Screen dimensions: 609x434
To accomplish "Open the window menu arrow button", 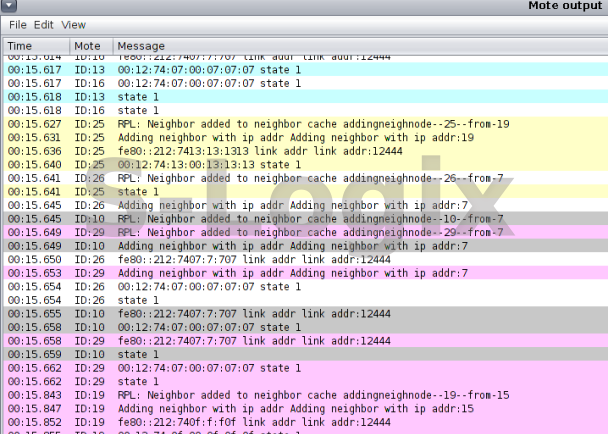I will [x=9, y=5].
